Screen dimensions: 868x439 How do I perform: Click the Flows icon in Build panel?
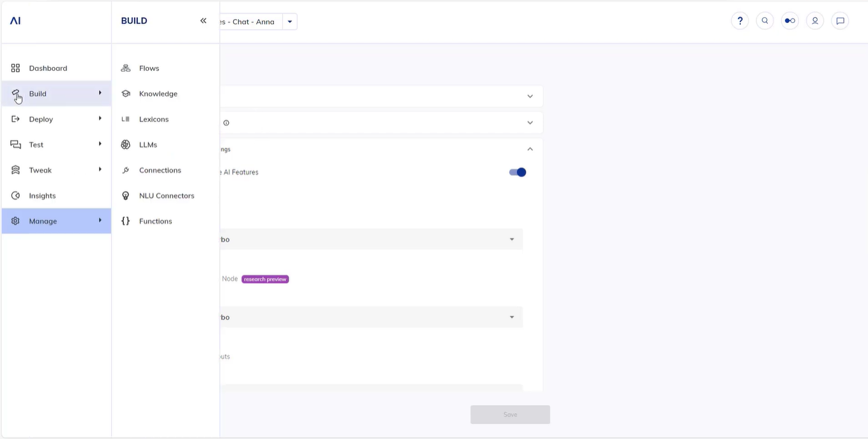coord(126,68)
